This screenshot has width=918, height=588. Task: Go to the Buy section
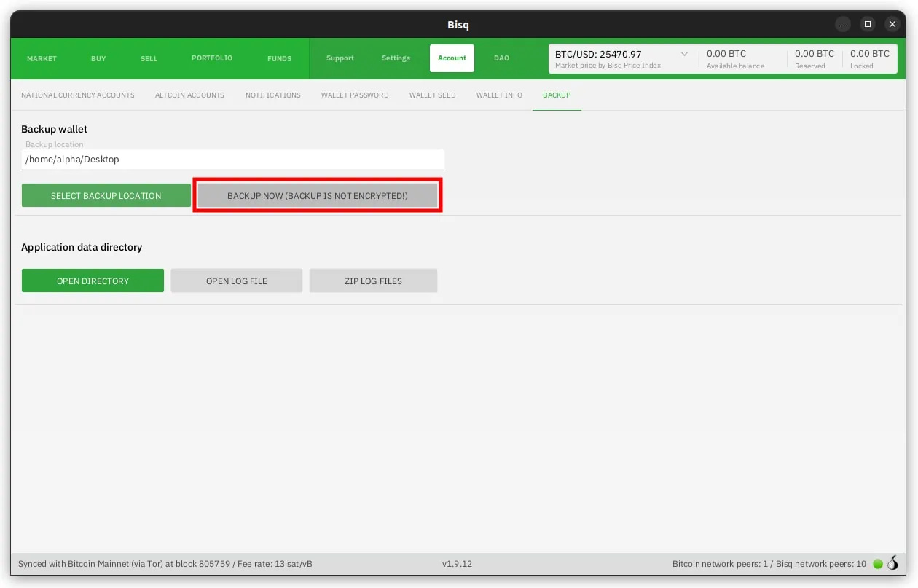pos(98,58)
